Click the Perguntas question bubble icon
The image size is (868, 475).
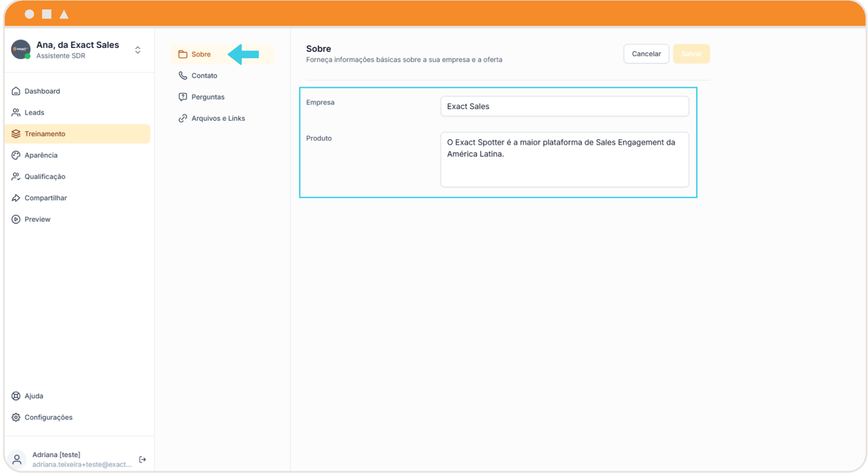pos(183,97)
